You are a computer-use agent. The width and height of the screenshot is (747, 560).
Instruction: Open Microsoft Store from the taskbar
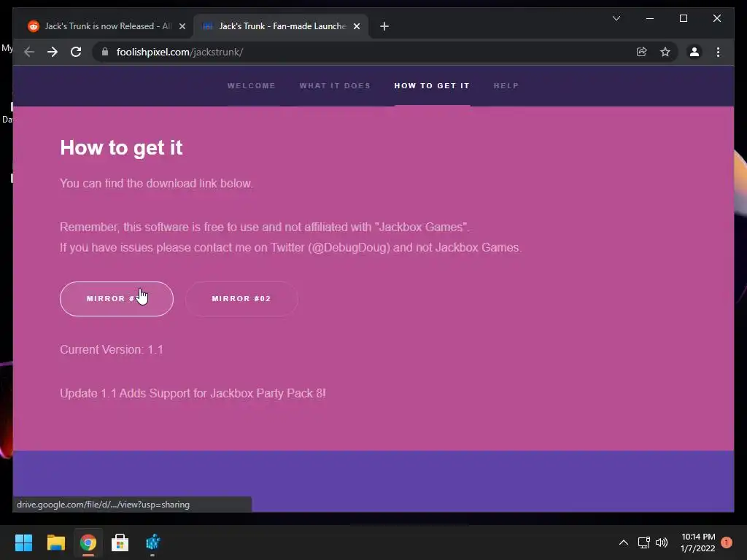120,542
